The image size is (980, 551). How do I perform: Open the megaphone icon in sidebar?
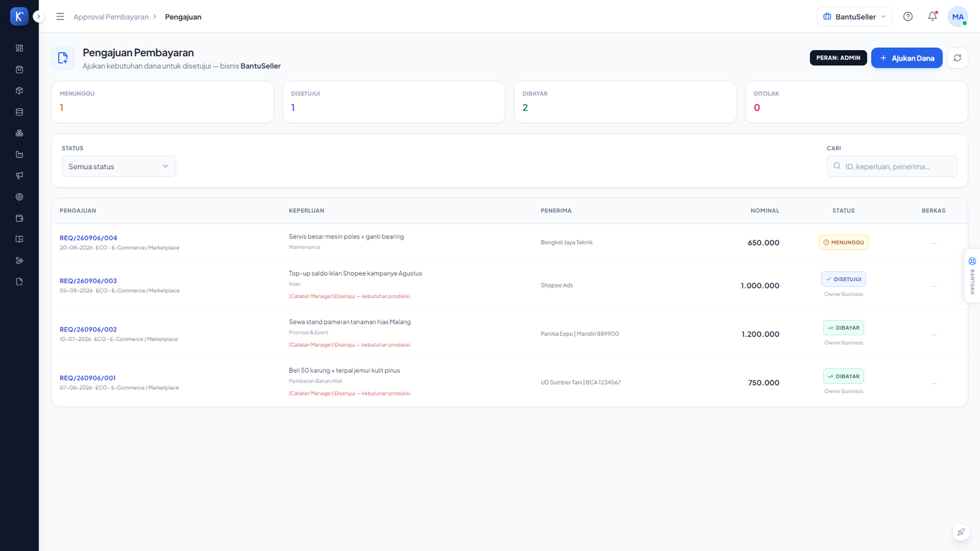[x=20, y=175]
